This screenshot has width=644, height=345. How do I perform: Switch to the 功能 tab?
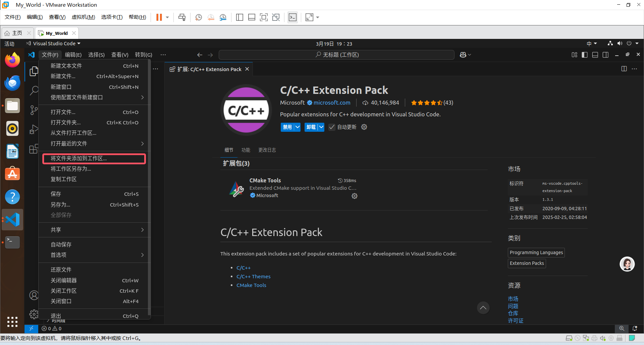pyautogui.click(x=246, y=150)
